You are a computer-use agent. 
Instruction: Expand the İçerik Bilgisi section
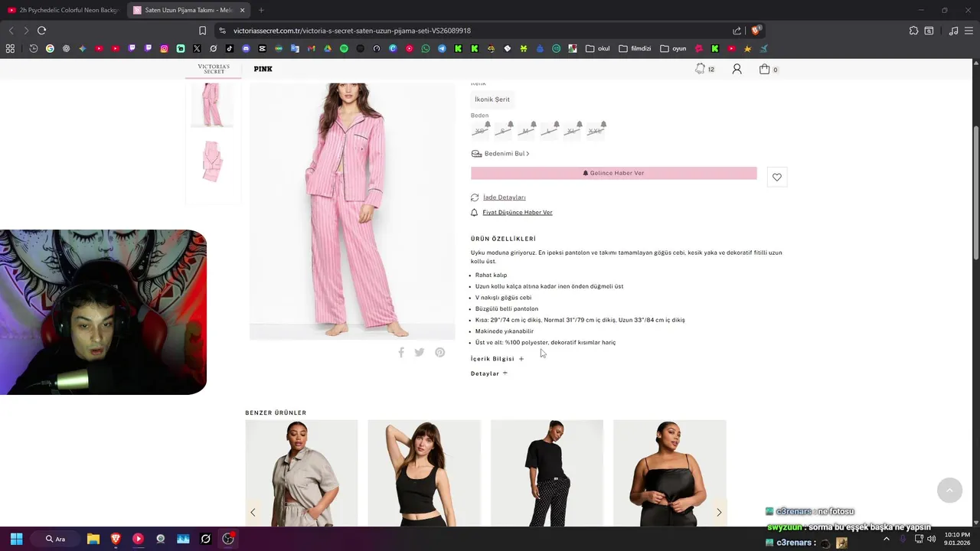[498, 359]
